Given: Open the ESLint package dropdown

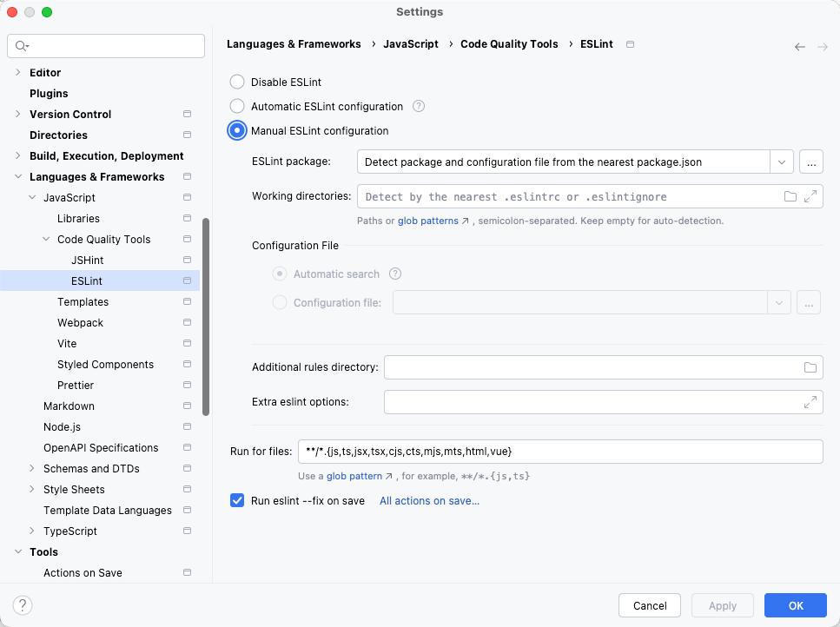Looking at the screenshot, I should point(781,162).
